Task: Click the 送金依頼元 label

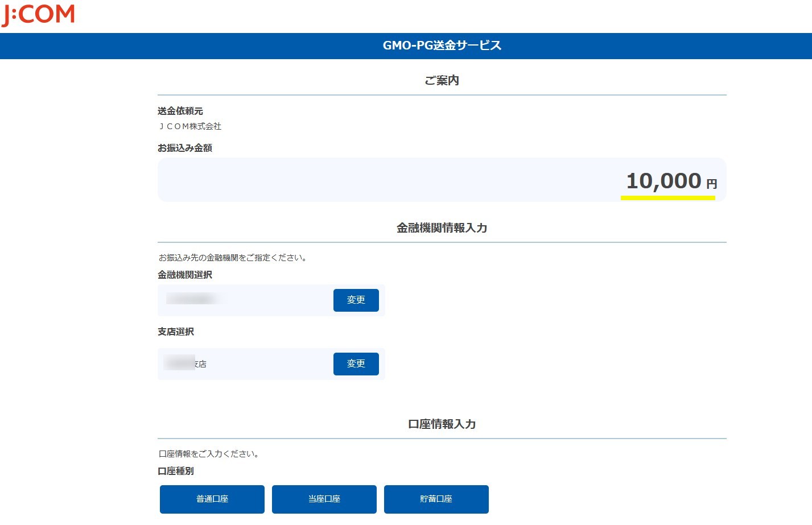Action: pyautogui.click(x=180, y=111)
